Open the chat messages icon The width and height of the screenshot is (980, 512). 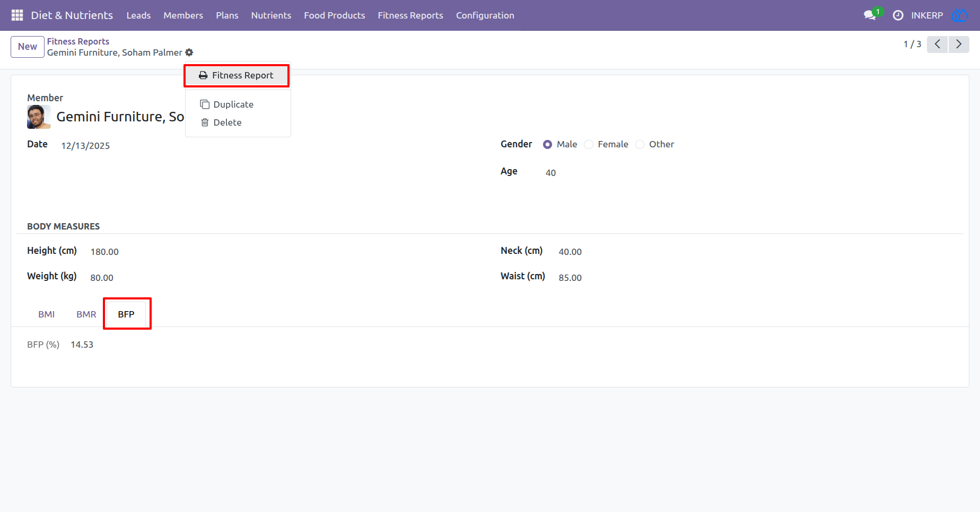click(x=870, y=15)
